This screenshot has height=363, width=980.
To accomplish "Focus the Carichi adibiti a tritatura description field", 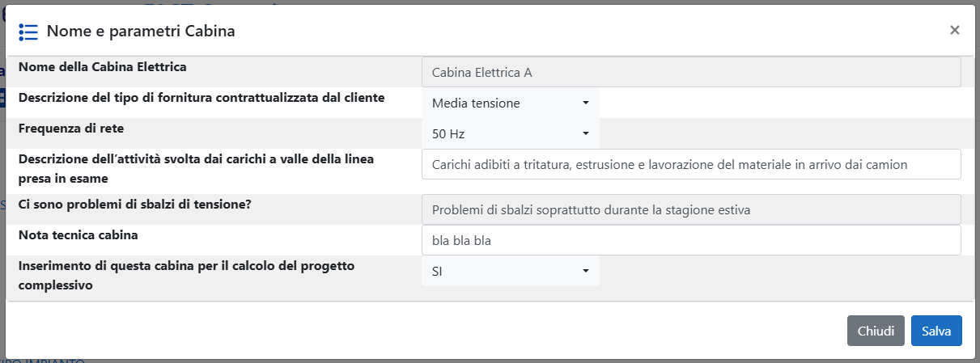I will (x=690, y=164).
